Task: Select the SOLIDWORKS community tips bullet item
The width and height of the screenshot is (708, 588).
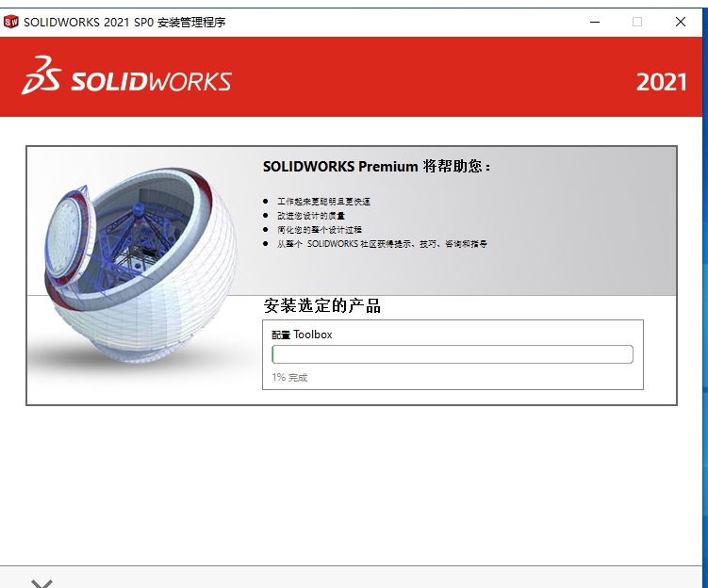Action: point(382,244)
